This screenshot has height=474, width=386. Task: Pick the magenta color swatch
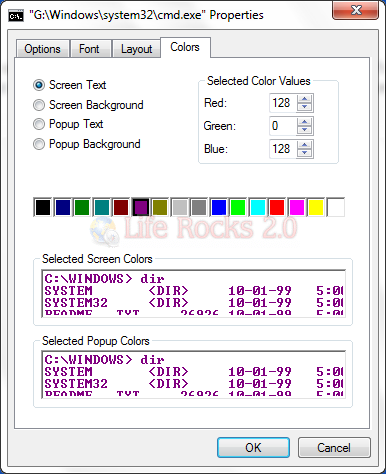tap(297, 207)
